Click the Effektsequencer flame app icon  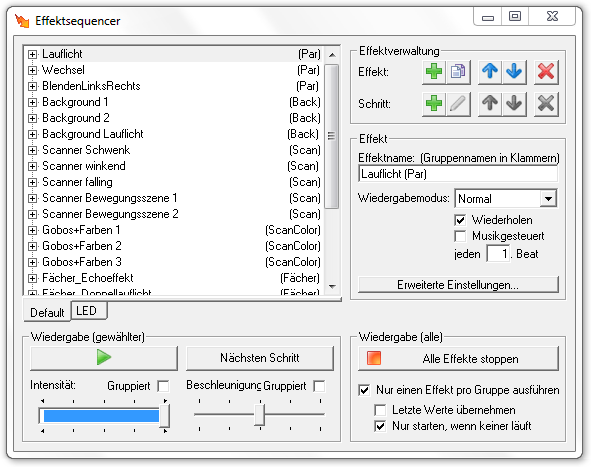tap(22, 20)
